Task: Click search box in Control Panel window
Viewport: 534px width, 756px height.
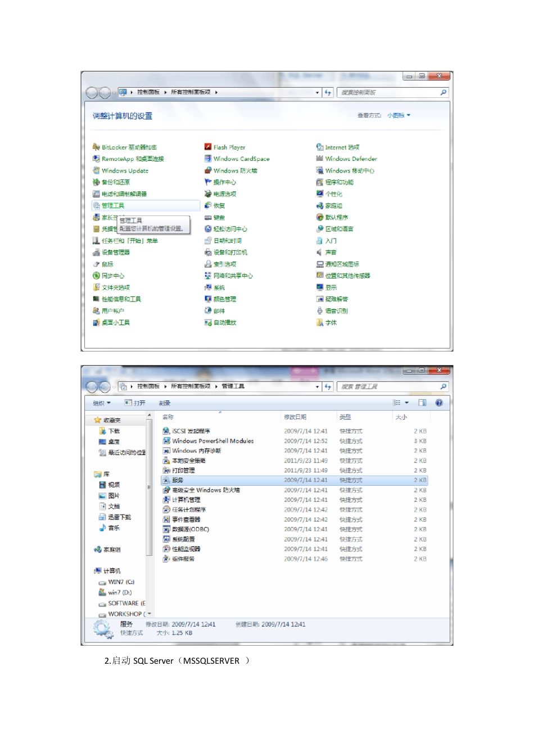Action: (393, 92)
